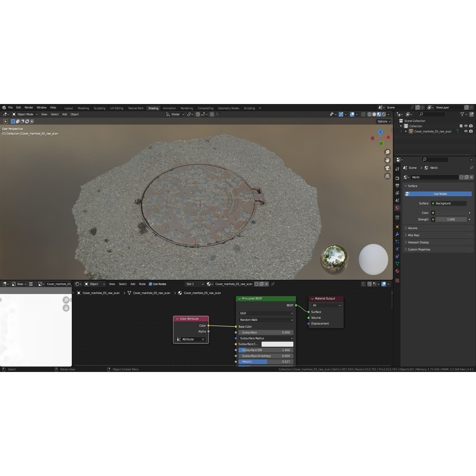Viewport: 476px width, 476px height.
Task: Click the zoom viewport gizmo icon
Action: click(x=387, y=152)
